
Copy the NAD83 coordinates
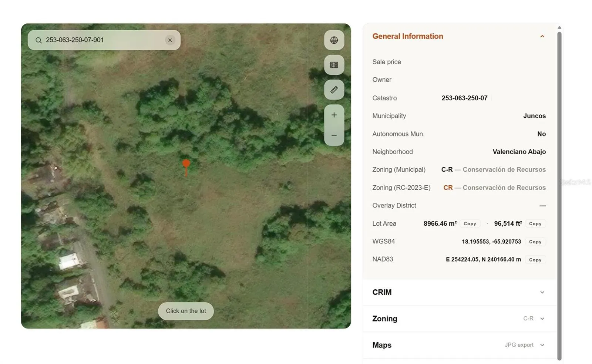tap(535, 260)
